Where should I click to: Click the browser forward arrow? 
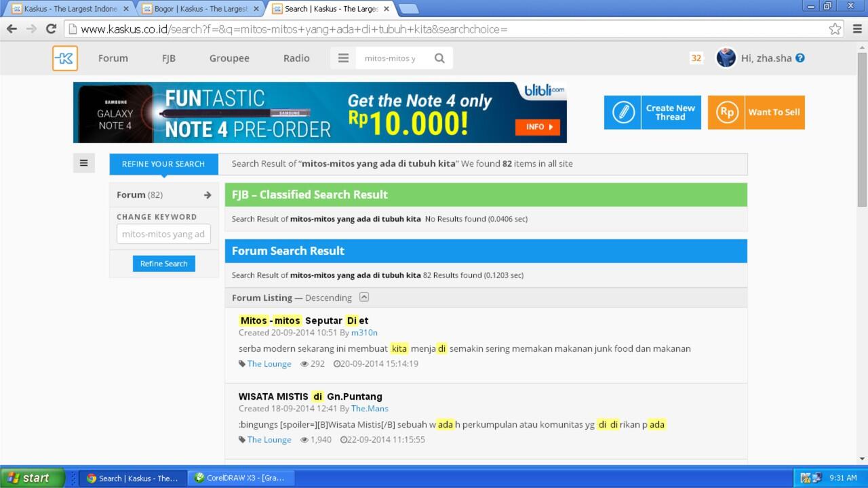(x=31, y=28)
